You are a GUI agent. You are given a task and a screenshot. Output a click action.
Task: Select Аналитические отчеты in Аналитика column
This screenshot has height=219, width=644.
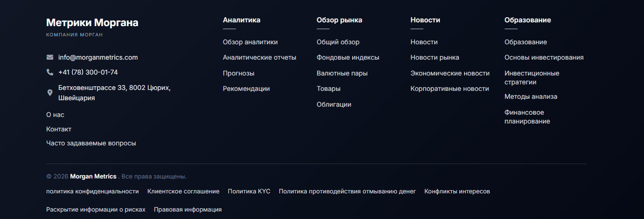[260, 58]
